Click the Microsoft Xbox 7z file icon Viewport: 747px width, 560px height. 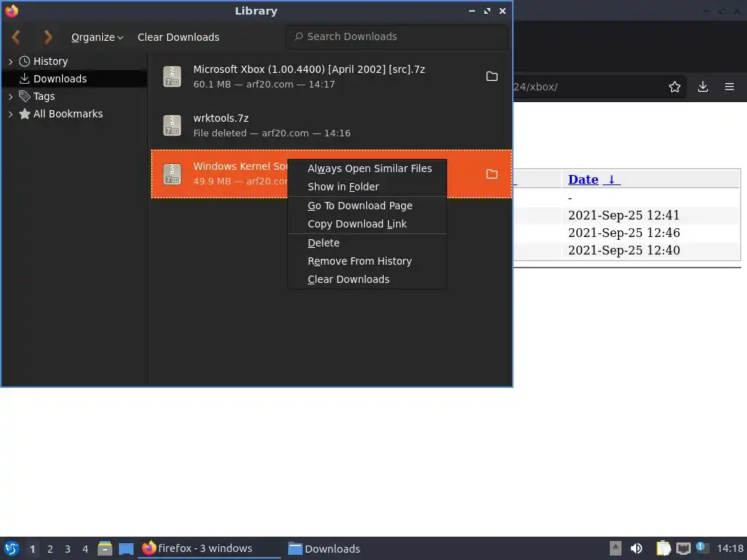pos(172,76)
